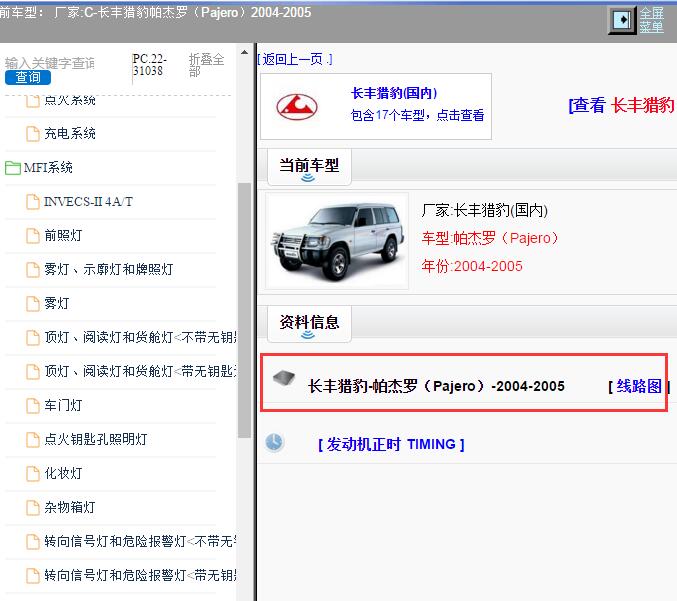Collapse the MFI系统 folder icon
677x601 pixels.
[x=13, y=168]
